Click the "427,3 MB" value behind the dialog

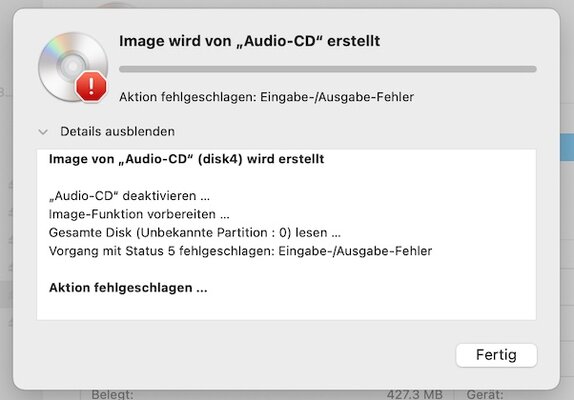pyautogui.click(x=415, y=395)
